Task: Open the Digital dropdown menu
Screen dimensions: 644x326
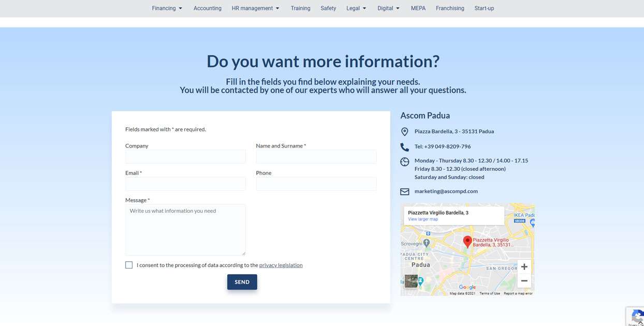Action: (388, 8)
